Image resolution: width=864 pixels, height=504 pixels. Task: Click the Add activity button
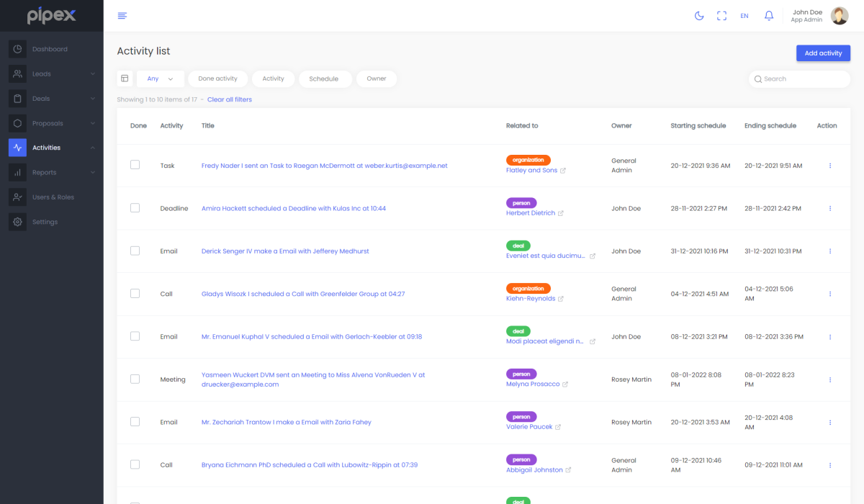coord(823,53)
